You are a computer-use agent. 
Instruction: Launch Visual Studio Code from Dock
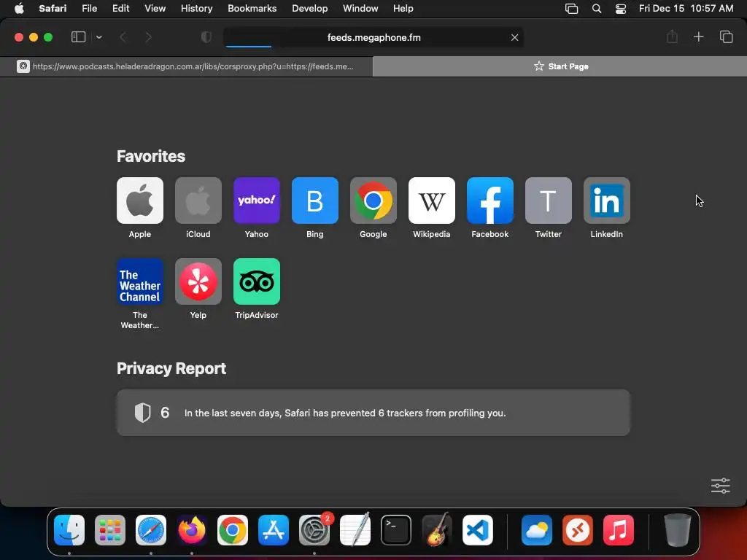tap(478, 530)
